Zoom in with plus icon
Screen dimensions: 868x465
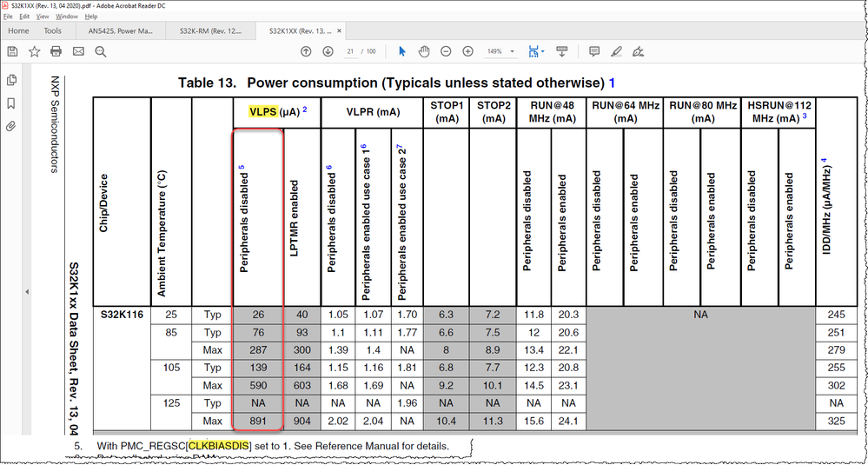[x=467, y=51]
